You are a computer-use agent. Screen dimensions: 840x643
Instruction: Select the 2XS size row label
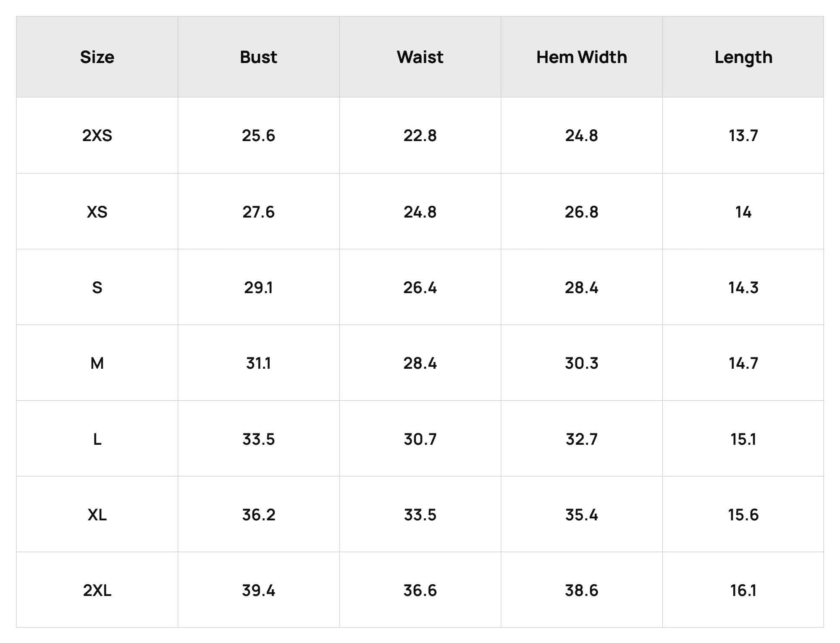(97, 136)
